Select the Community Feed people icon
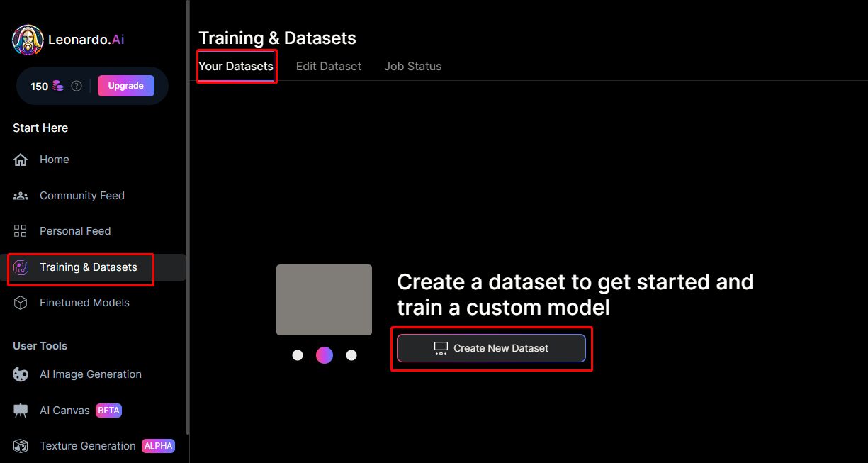868x463 pixels. (x=21, y=196)
